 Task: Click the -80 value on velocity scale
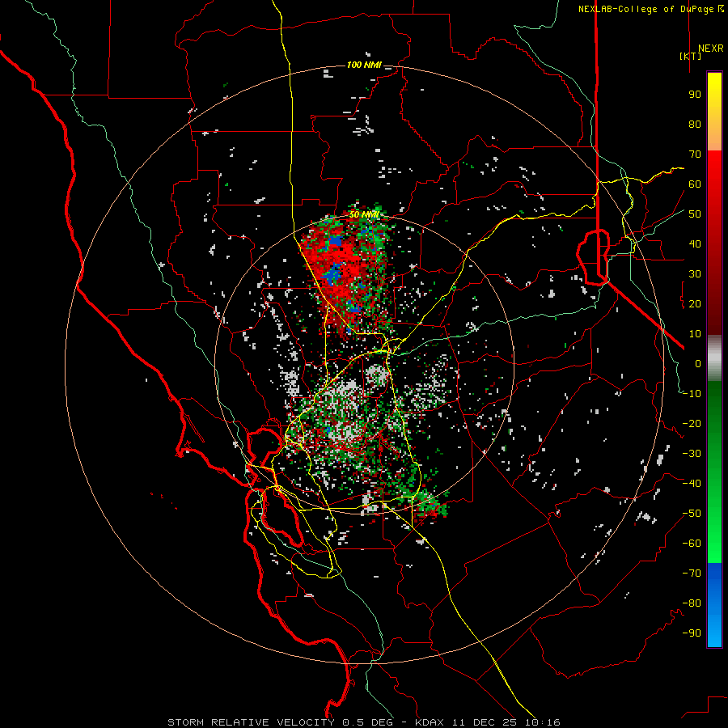pyautogui.click(x=692, y=603)
